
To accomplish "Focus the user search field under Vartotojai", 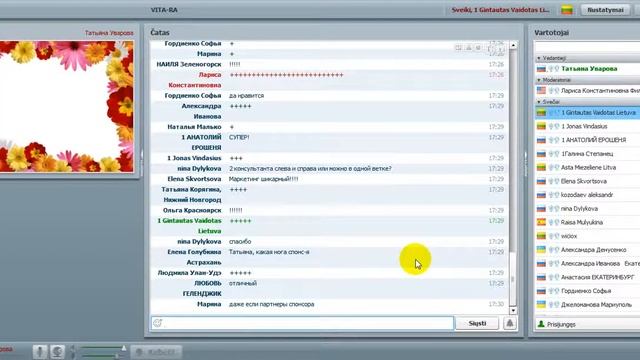I will click(588, 47).
